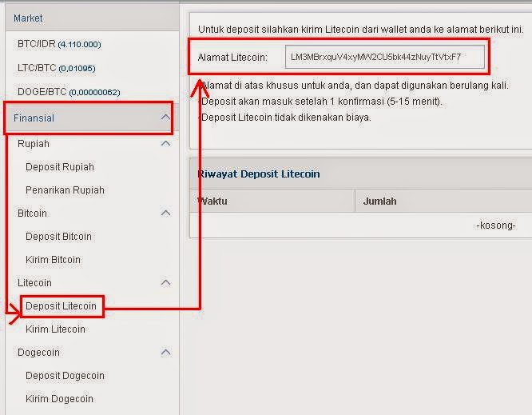Screen dimensions: 532x415
Task: Click the Riwayat Deposit Litecoin heading
Action: tap(259, 174)
